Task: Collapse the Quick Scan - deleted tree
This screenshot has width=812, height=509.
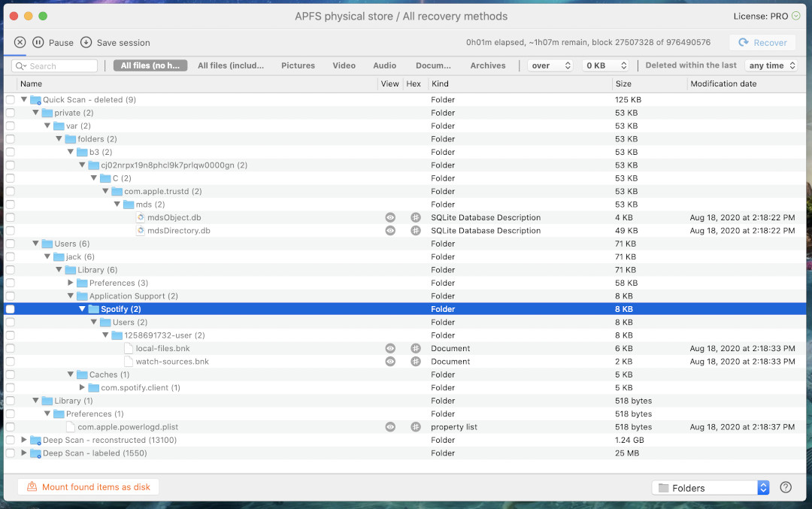Action: (24, 99)
